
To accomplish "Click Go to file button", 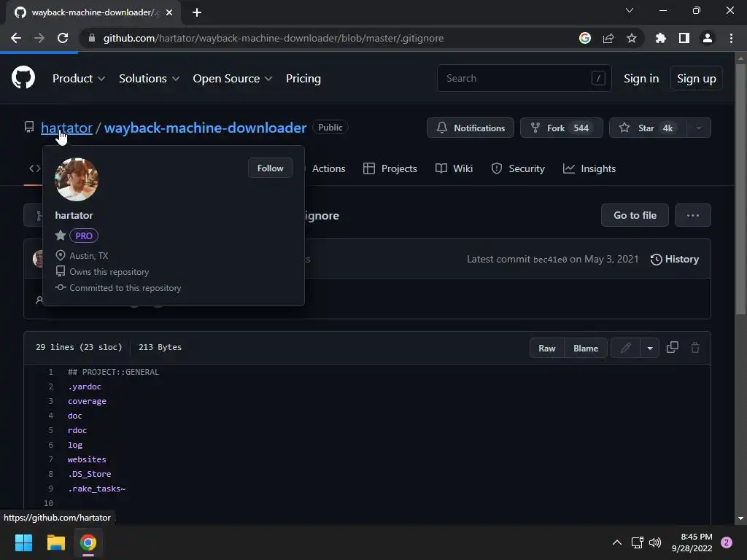I will point(635,215).
